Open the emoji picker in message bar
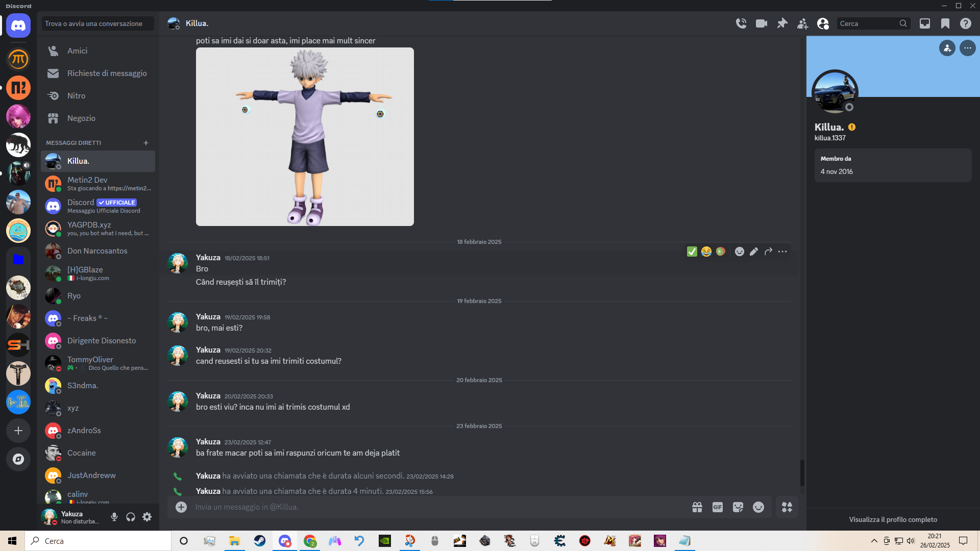The image size is (980, 551). (758, 507)
